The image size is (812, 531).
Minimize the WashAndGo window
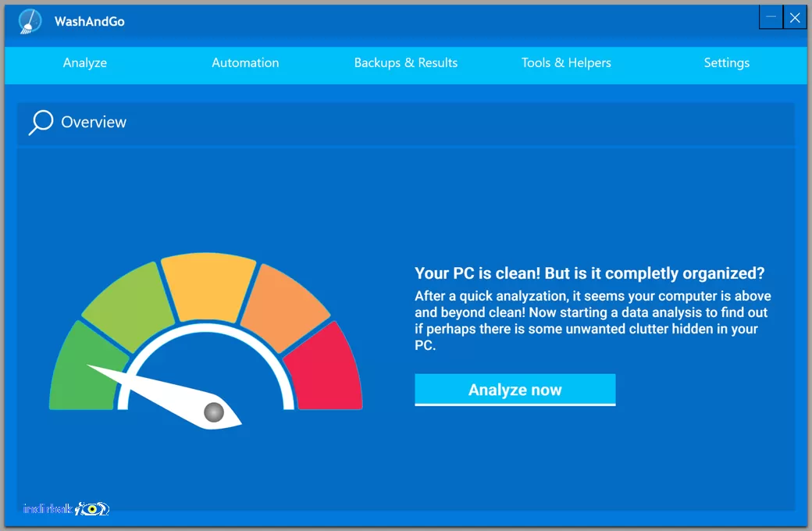tap(771, 17)
